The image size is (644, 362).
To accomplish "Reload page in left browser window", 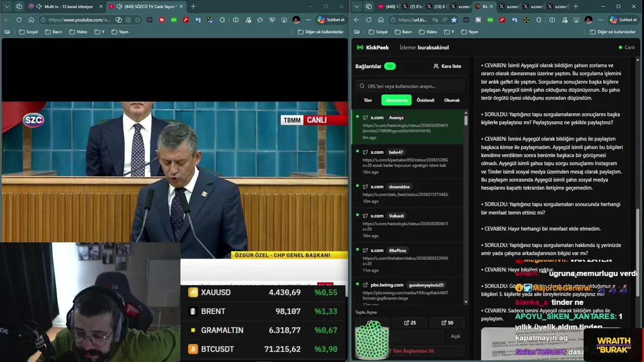I will [x=19, y=20].
